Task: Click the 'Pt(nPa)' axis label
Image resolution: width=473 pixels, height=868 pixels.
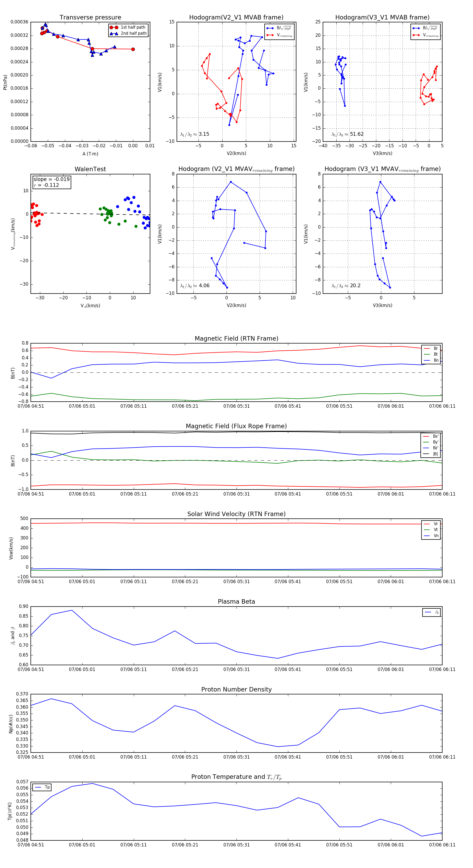Action: [5, 82]
